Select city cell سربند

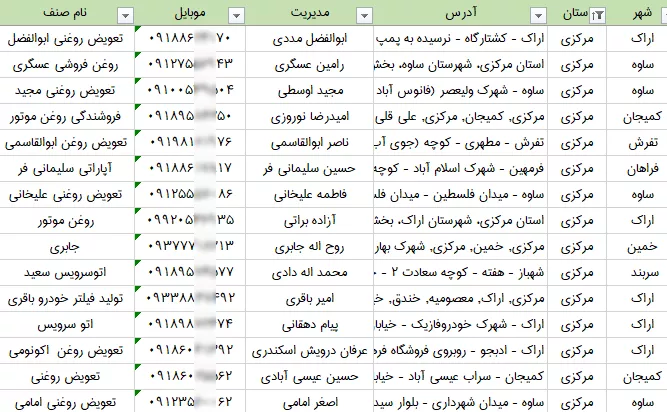(637, 273)
